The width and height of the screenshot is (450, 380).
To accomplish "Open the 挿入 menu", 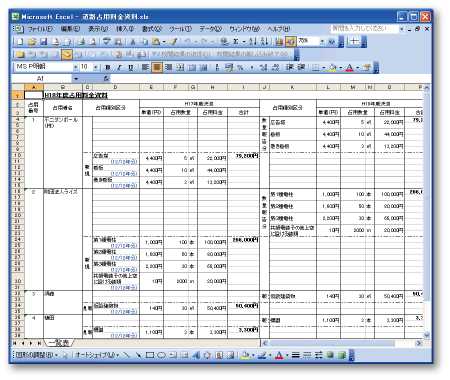I will [125, 29].
